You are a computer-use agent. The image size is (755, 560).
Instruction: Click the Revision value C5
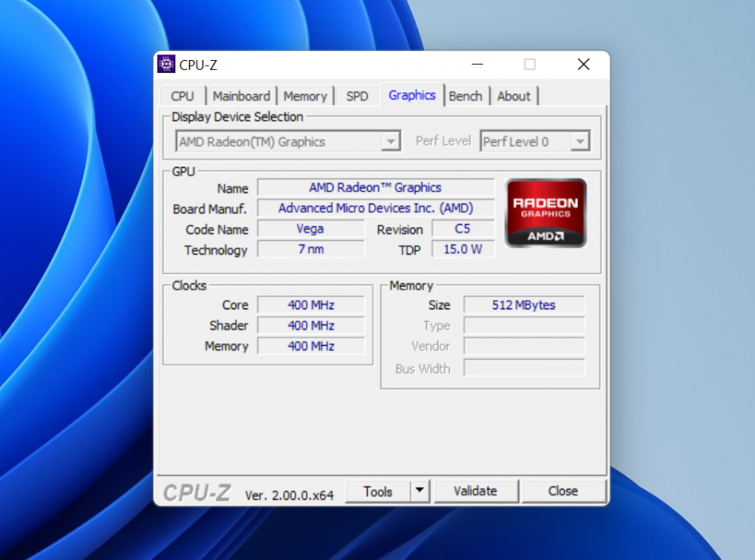pyautogui.click(x=463, y=229)
